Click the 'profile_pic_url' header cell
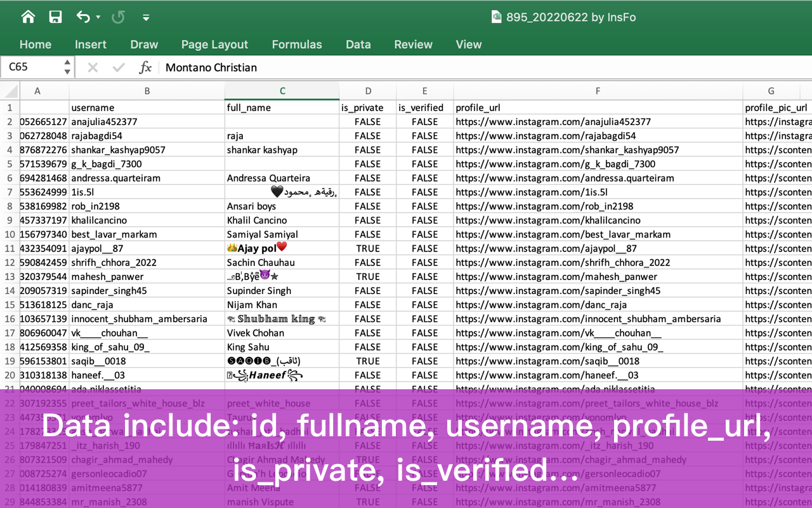This screenshot has height=508, width=812. 777,108
